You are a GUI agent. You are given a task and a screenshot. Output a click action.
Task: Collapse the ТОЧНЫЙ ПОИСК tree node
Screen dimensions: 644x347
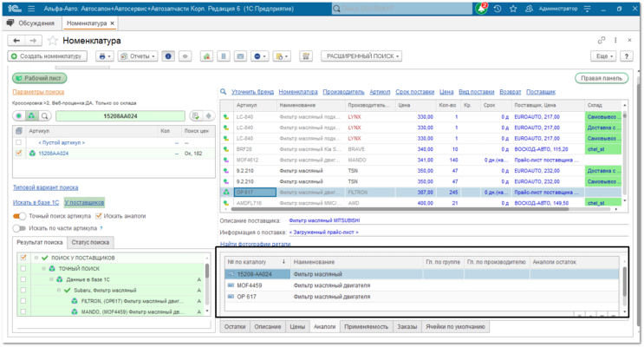coord(43,268)
